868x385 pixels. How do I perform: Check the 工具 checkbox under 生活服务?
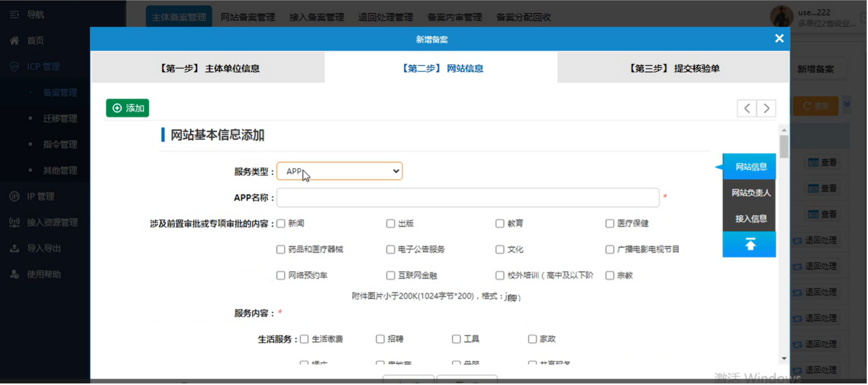pos(455,338)
